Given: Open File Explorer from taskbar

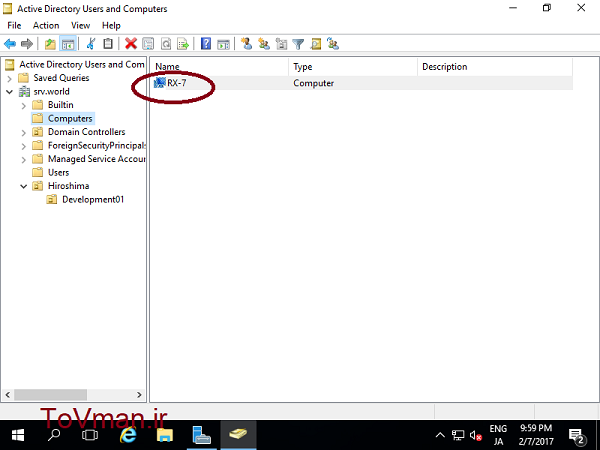Looking at the screenshot, I should (165, 435).
